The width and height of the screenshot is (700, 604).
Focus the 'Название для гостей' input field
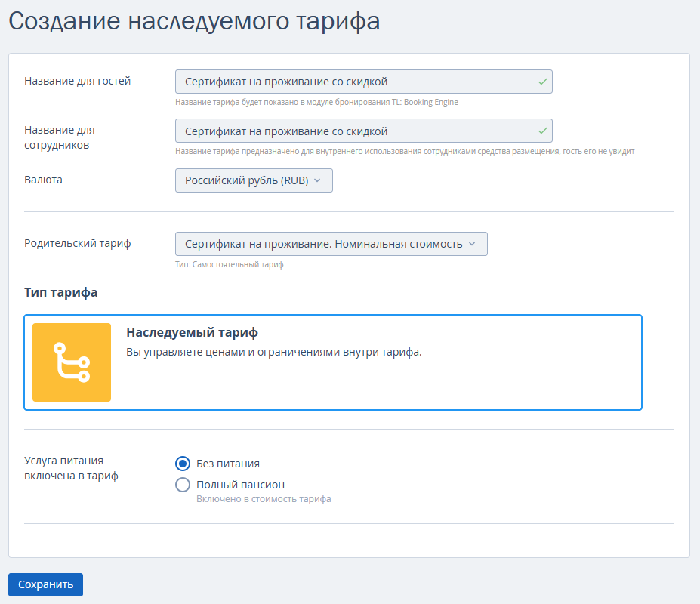(364, 82)
